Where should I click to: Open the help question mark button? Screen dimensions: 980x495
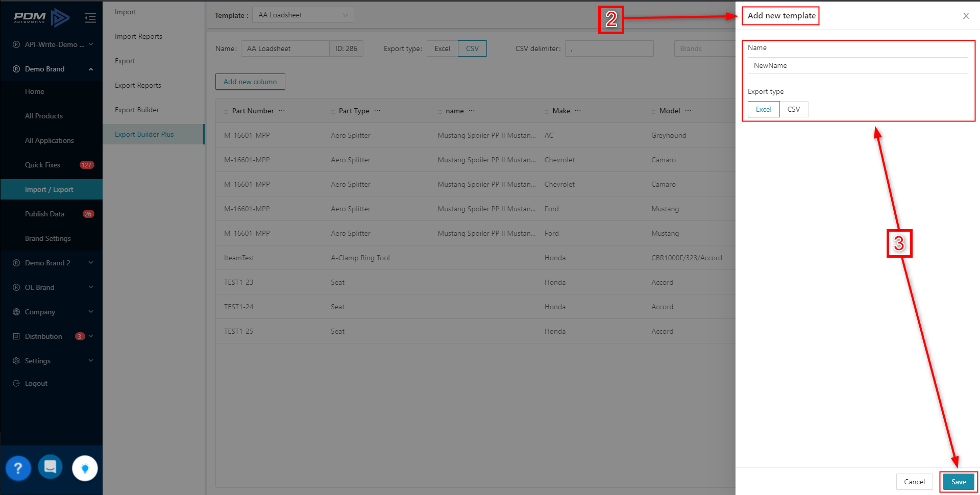18,468
